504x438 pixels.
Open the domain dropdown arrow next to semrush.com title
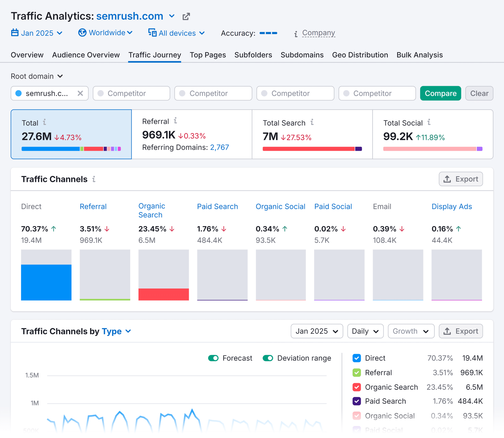pyautogui.click(x=172, y=16)
